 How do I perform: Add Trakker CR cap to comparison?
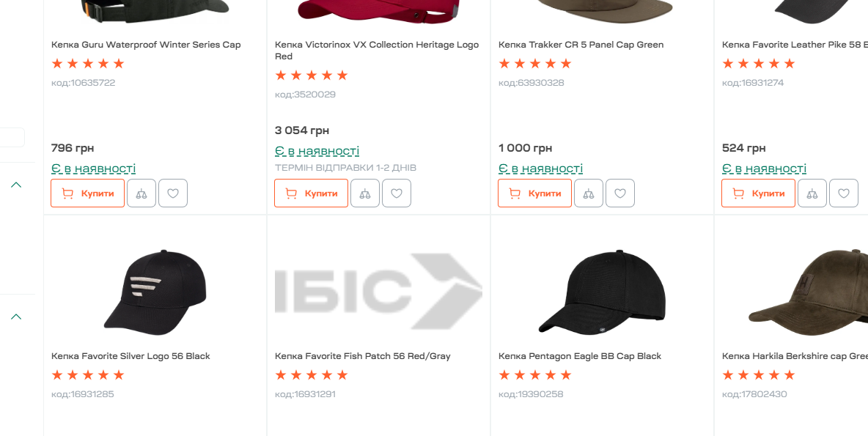coord(589,193)
